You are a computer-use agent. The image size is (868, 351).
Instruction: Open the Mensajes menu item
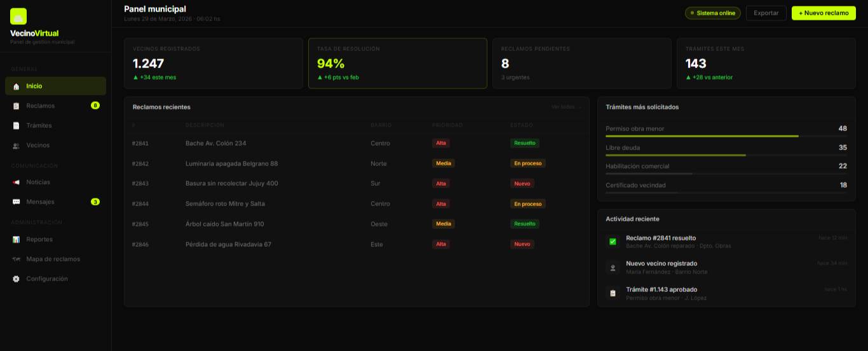41,202
